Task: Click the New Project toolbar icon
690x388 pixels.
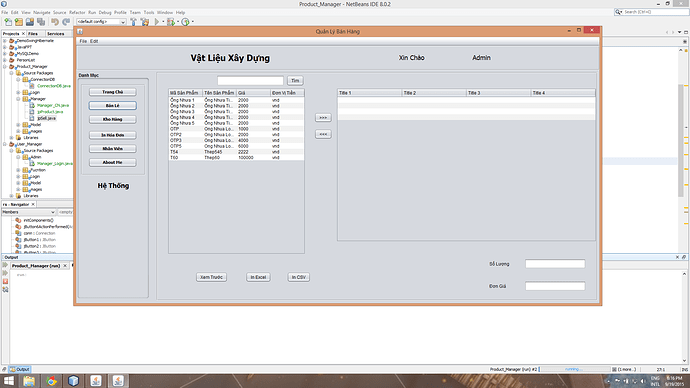Action: click(x=18, y=22)
